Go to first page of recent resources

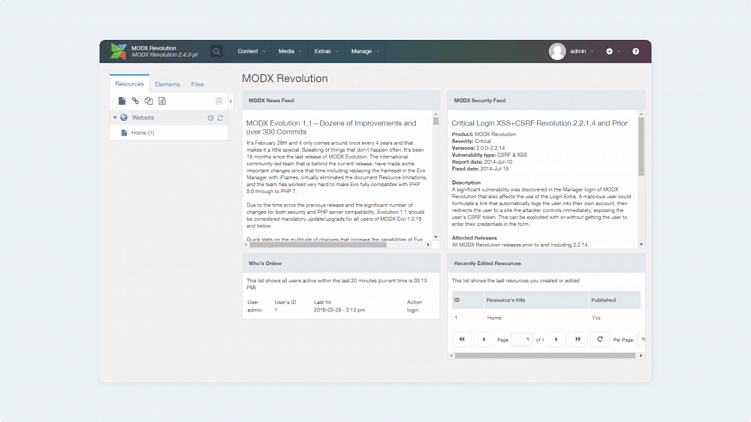tap(462, 339)
